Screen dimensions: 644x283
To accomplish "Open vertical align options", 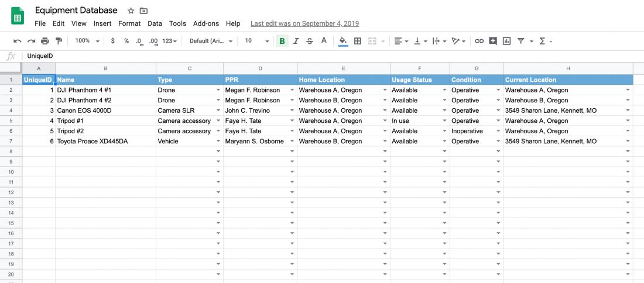I will point(420,41).
